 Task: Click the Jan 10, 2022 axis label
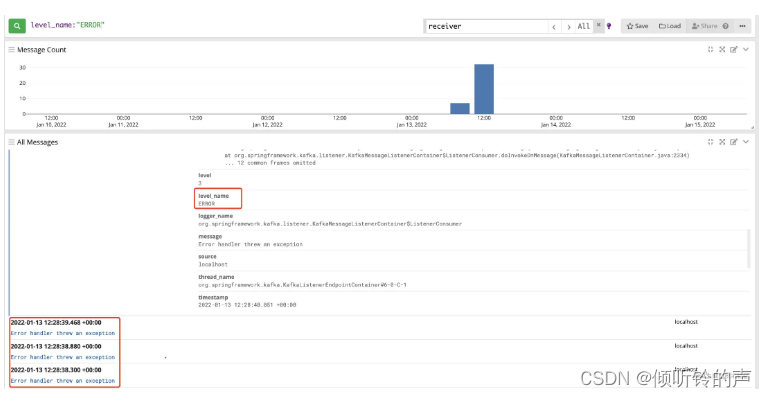click(x=51, y=125)
